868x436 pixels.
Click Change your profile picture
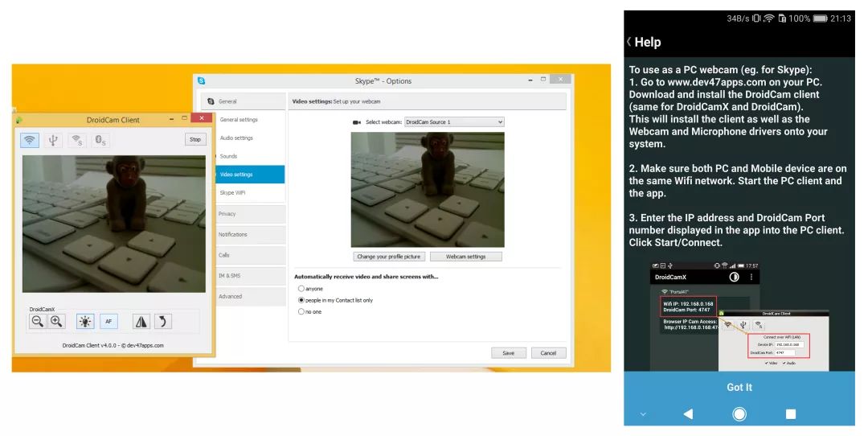tap(389, 257)
